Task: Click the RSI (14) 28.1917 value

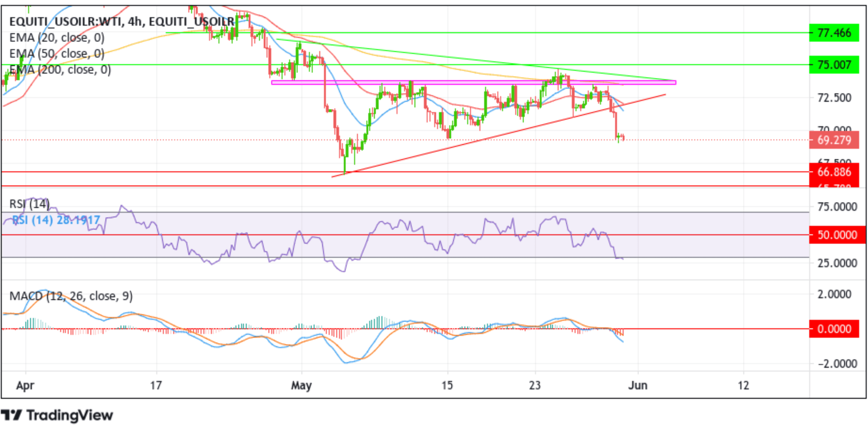Action: pyautogui.click(x=56, y=220)
